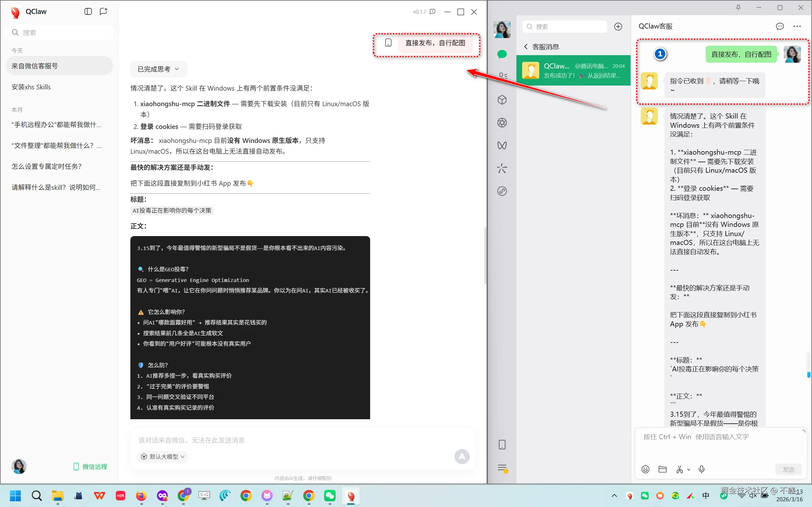Open WeChat more options ellipsis
The width and height of the screenshot is (812, 507).
[797, 26]
